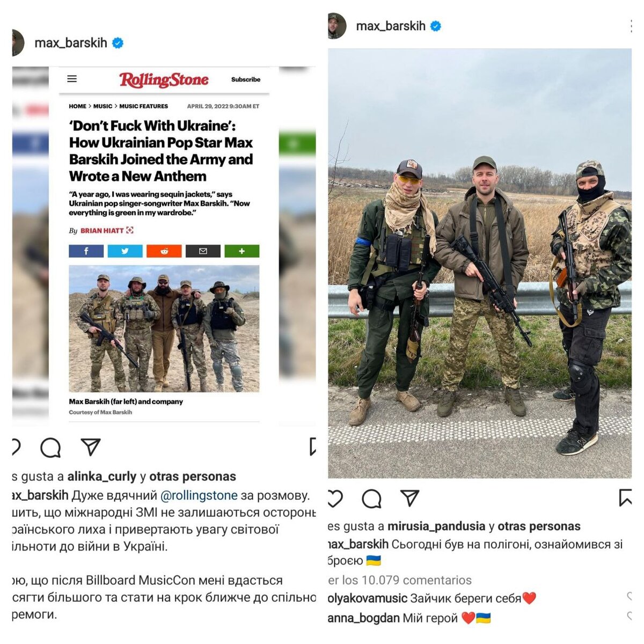Screen dimensions: 644x644
Task: Click the Twitter share button in article
Action: [125, 251]
